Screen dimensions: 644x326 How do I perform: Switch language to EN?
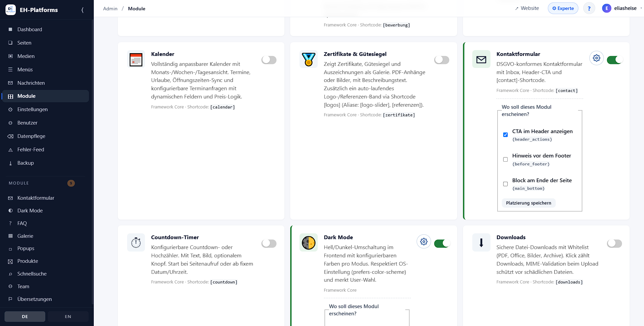point(68,316)
